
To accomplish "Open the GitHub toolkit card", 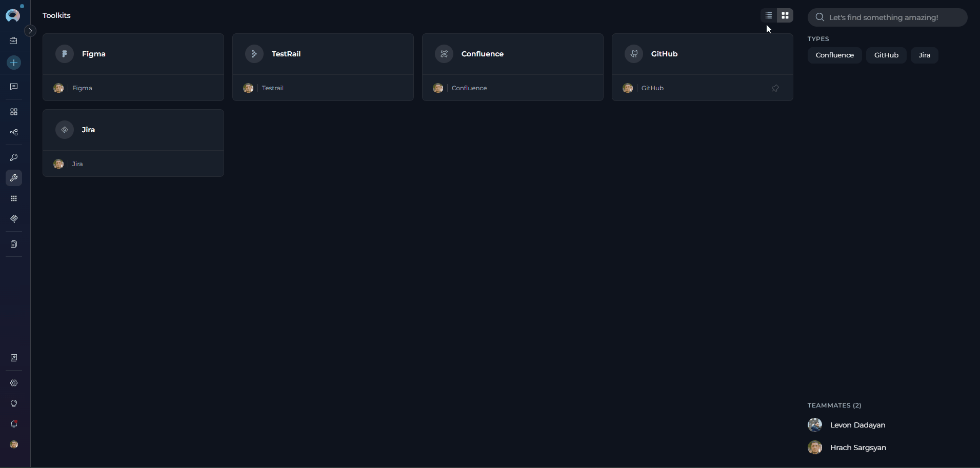I will pos(703,54).
